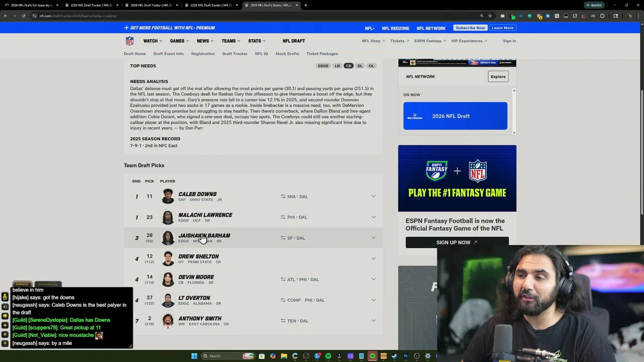Screen dimensions: 644x362
Task: Open the notepad app in taskbar
Action: point(361,356)
